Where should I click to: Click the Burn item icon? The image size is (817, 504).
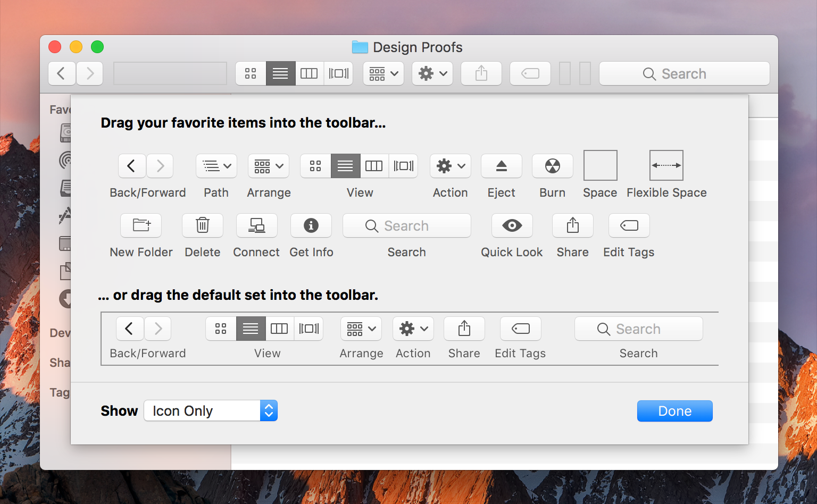tap(553, 166)
